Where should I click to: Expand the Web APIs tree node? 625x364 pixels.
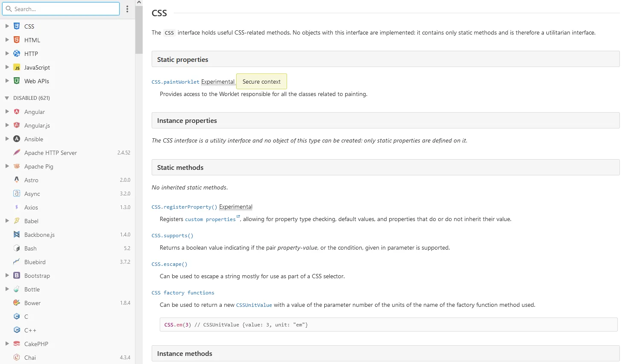(x=7, y=81)
